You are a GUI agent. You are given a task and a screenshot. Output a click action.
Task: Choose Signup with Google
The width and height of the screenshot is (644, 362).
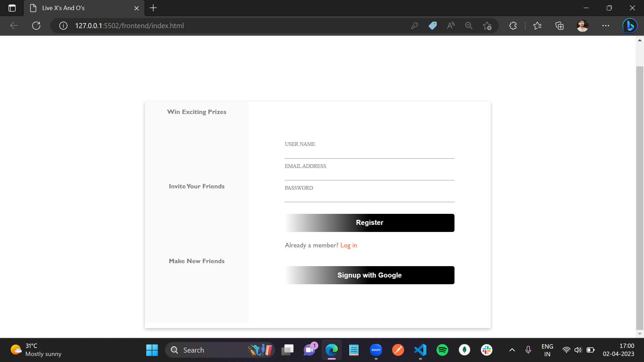click(x=370, y=275)
